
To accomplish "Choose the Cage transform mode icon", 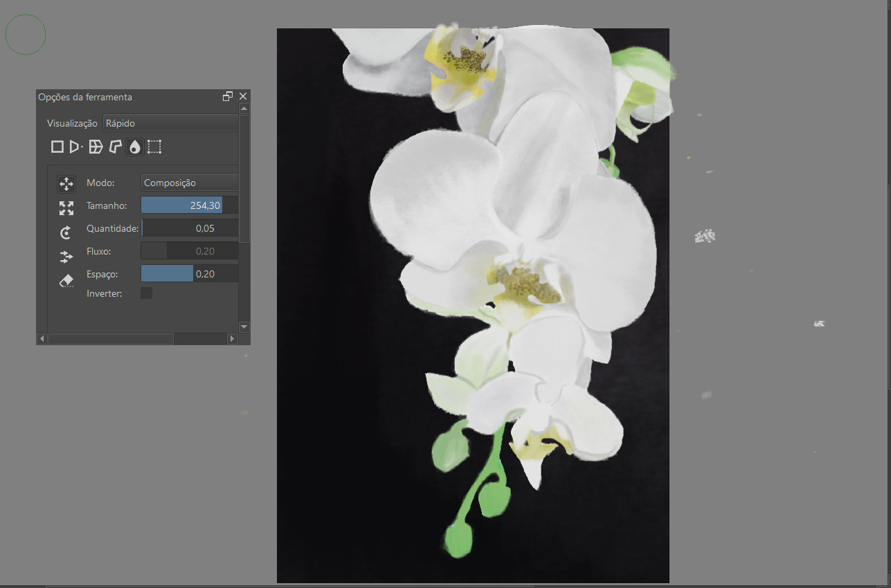I will (115, 147).
